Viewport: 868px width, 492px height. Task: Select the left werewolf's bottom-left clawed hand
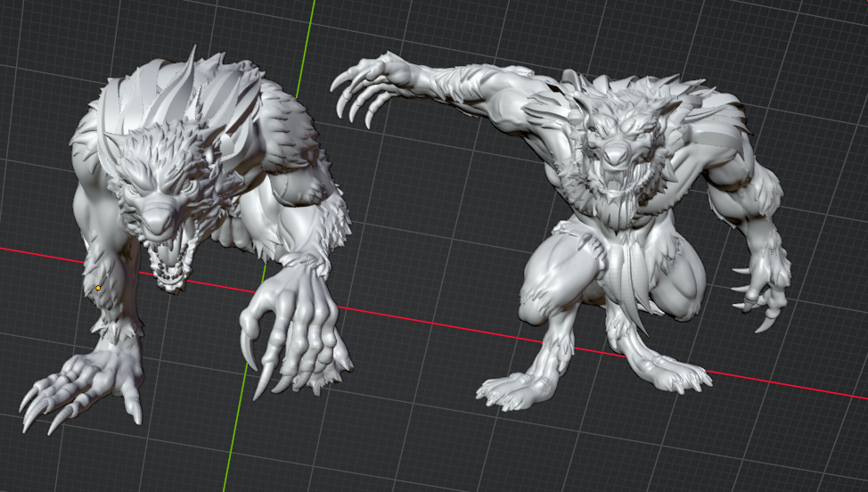(x=86, y=381)
